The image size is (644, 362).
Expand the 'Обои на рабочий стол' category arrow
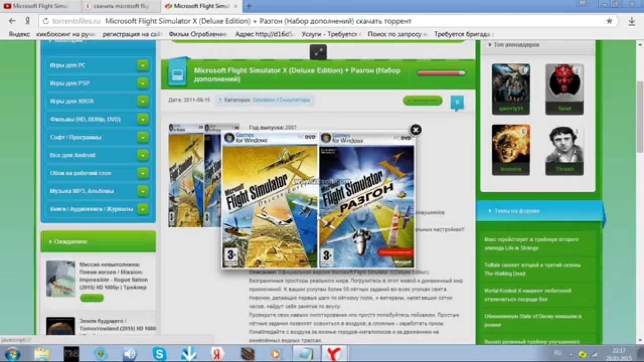pos(143,173)
